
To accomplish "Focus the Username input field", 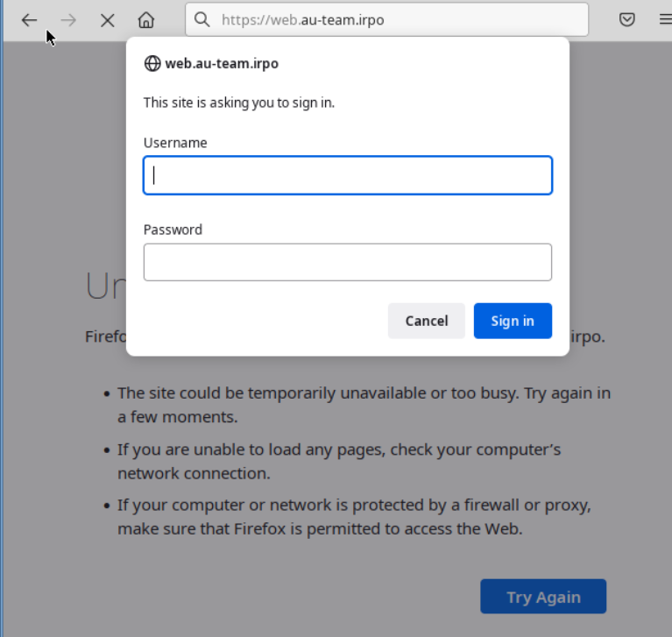I will coord(348,175).
